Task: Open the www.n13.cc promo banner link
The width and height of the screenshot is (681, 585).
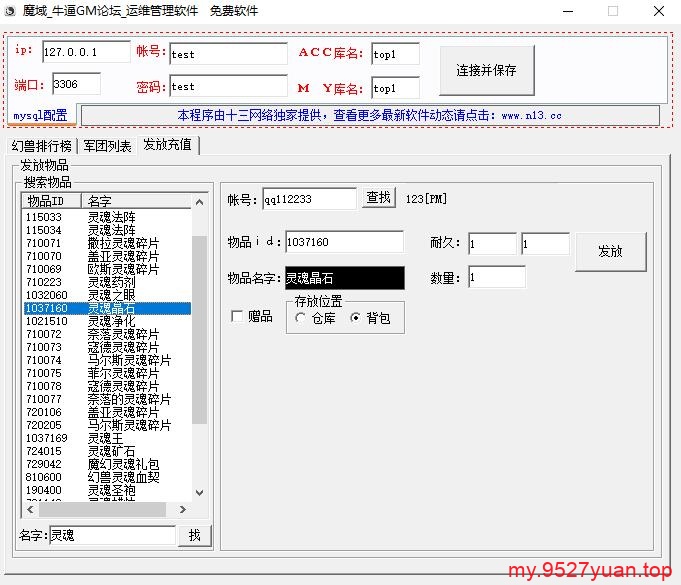Action: [370, 116]
